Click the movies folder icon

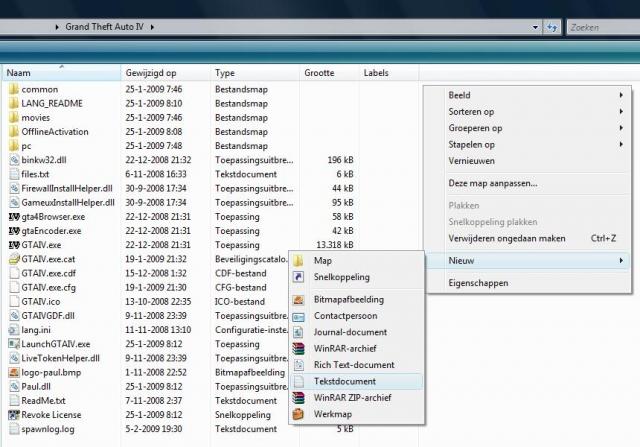coord(14,118)
